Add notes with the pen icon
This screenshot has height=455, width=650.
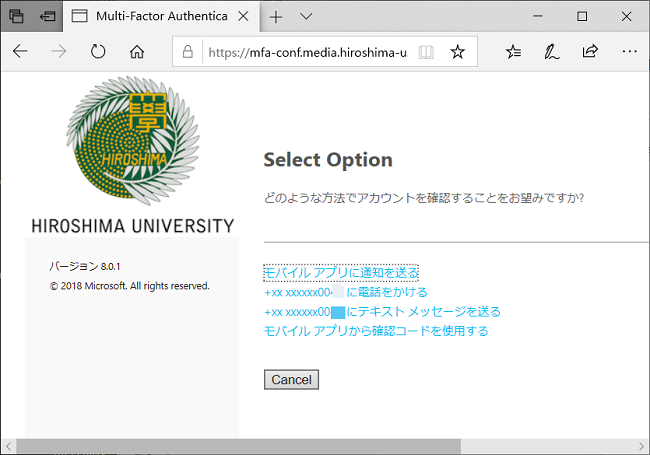coord(551,52)
